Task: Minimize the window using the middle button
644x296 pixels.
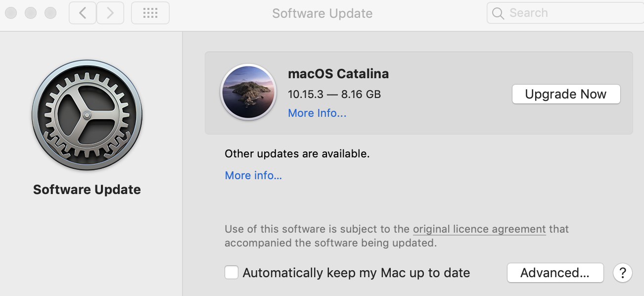Action: click(x=31, y=13)
